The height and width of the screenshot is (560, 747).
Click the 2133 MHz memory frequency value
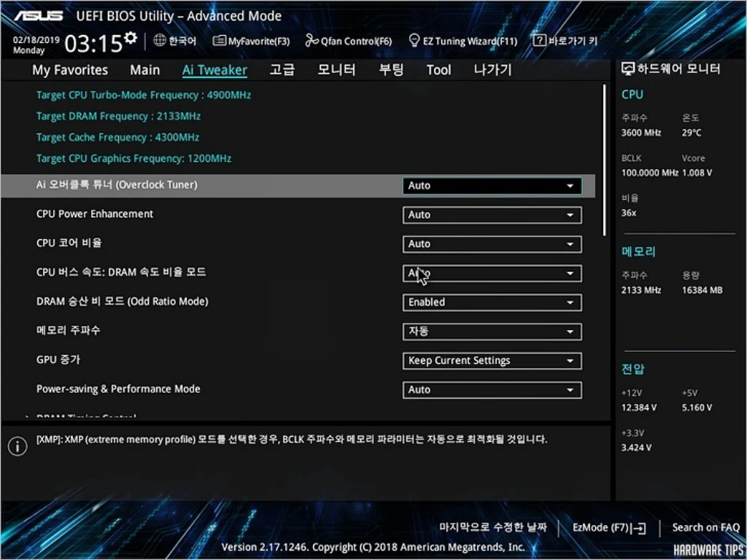point(641,290)
